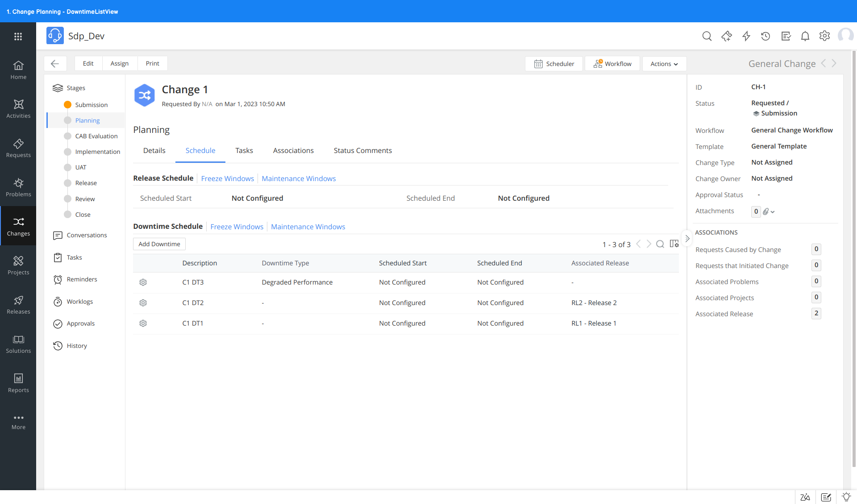This screenshot has width=857, height=504.
Task: Click the Assign button
Action: pos(120,63)
